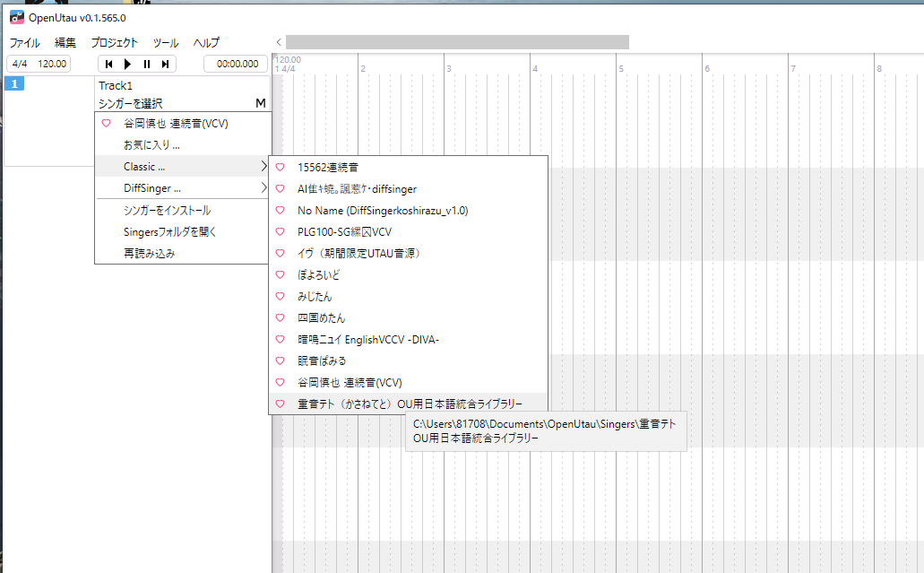924x573 pixels.
Task: Click the horizontal timeline scrollbar thumb
Action: click(457, 42)
